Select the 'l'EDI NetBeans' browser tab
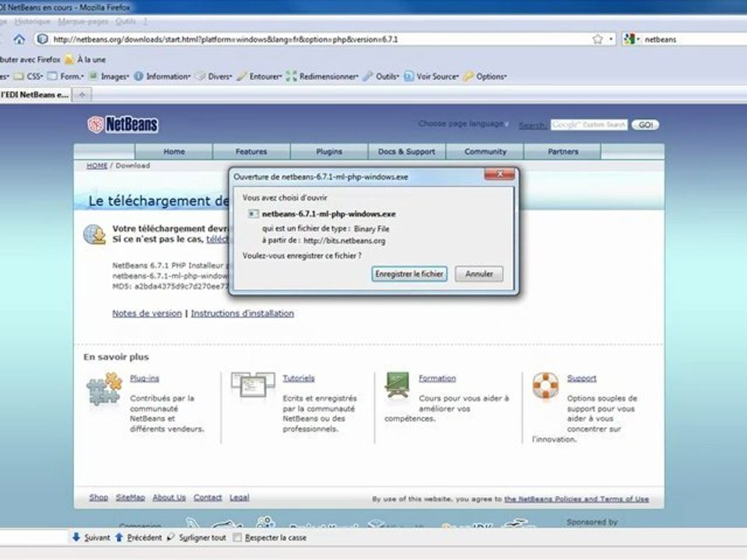 point(35,95)
